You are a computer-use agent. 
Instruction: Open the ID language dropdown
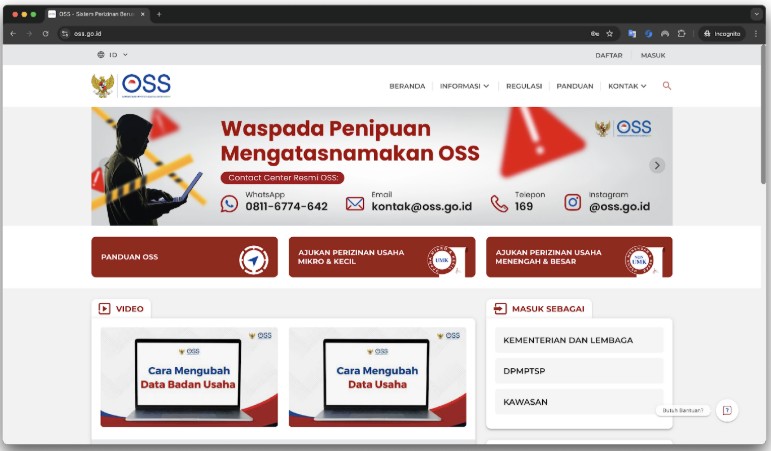[113, 55]
